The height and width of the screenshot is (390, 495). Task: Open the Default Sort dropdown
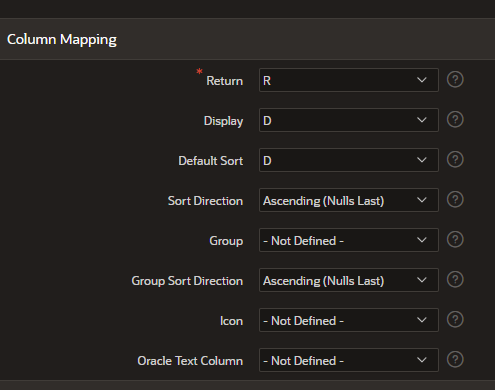tap(349, 160)
